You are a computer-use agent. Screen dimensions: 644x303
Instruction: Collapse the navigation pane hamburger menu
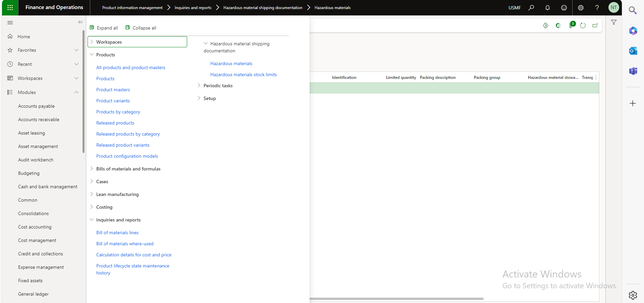pyautogui.click(x=10, y=22)
